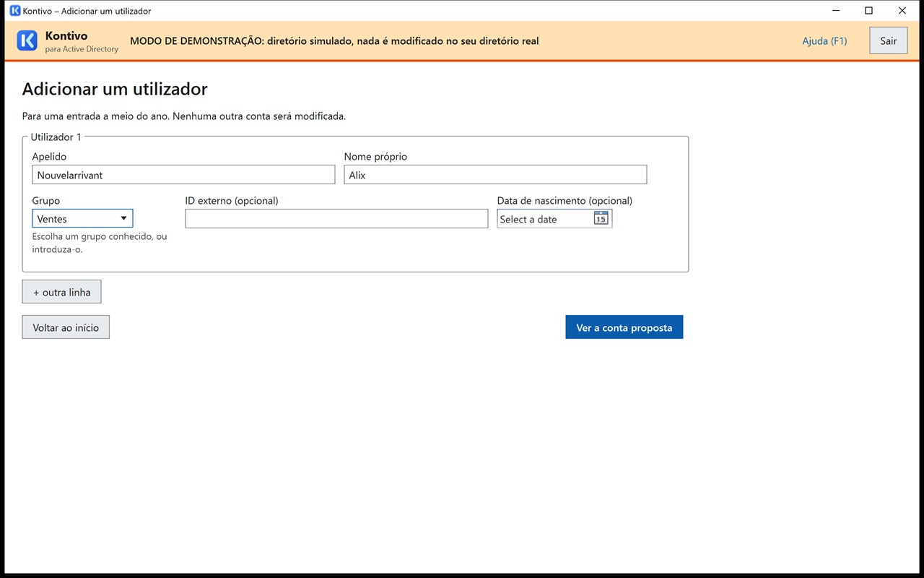
Task: Click the Sair button
Action: click(x=889, y=40)
